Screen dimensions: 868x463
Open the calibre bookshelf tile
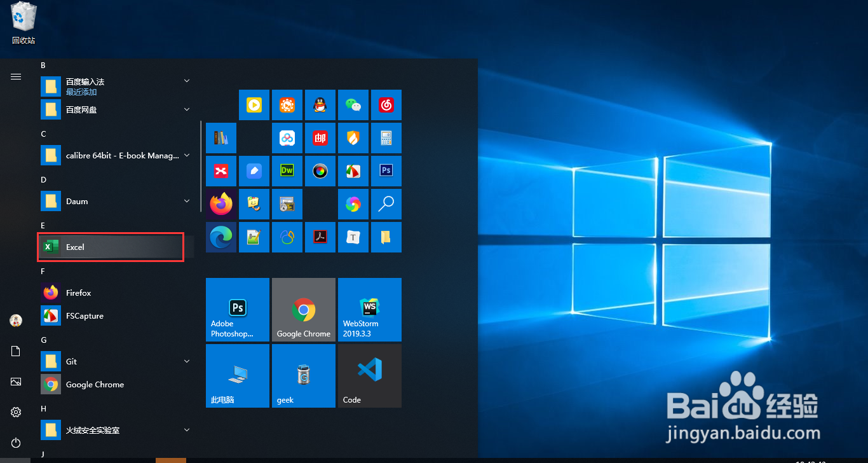pyautogui.click(x=221, y=138)
